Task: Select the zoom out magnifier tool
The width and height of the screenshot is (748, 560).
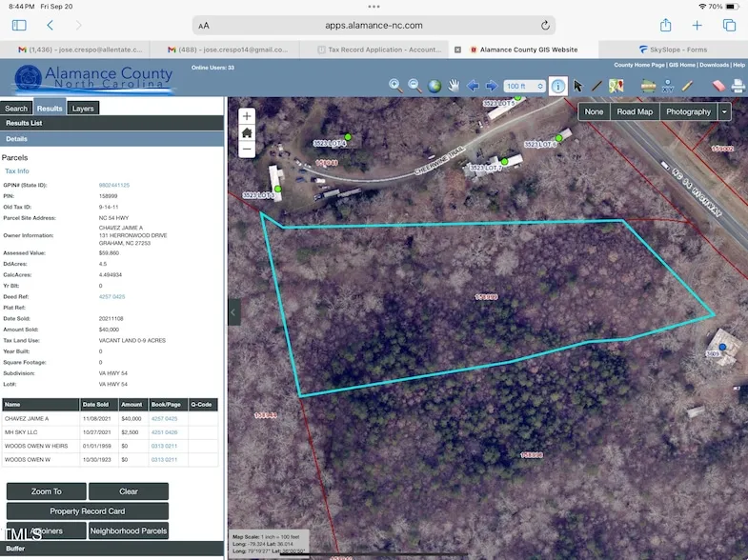Action: pyautogui.click(x=414, y=86)
